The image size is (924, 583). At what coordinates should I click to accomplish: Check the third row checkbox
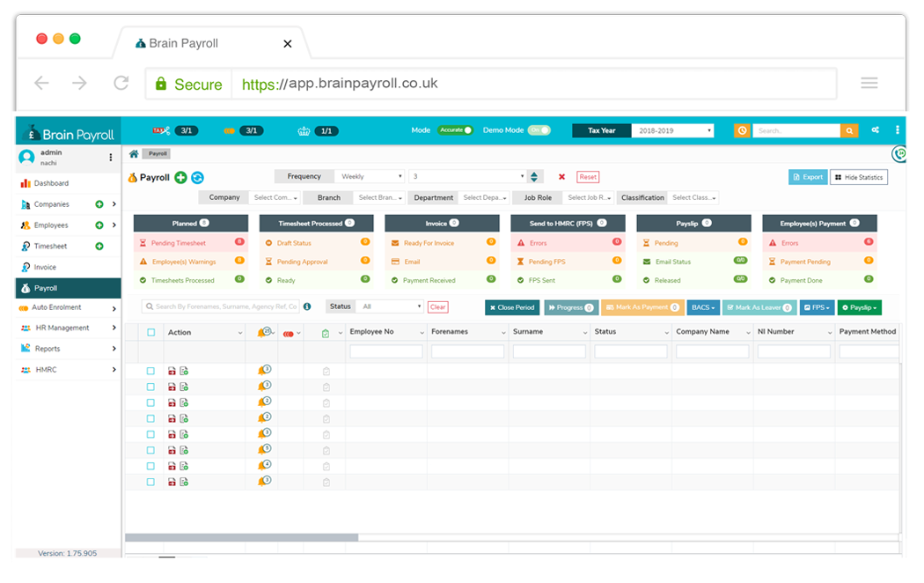pyautogui.click(x=150, y=403)
